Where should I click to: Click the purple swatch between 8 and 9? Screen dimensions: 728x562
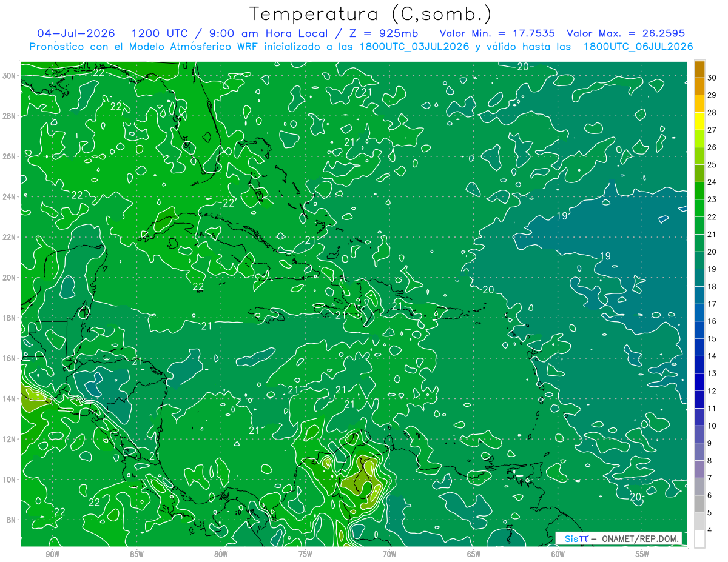pos(699,452)
